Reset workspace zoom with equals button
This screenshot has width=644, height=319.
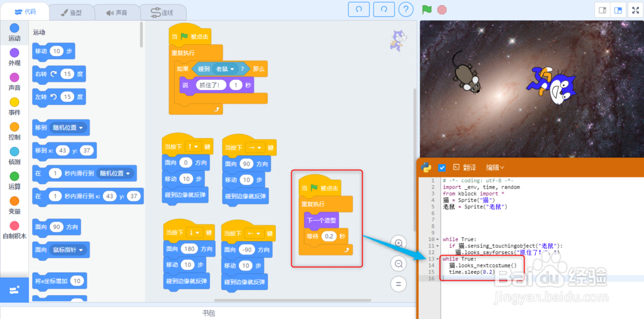pos(398,284)
